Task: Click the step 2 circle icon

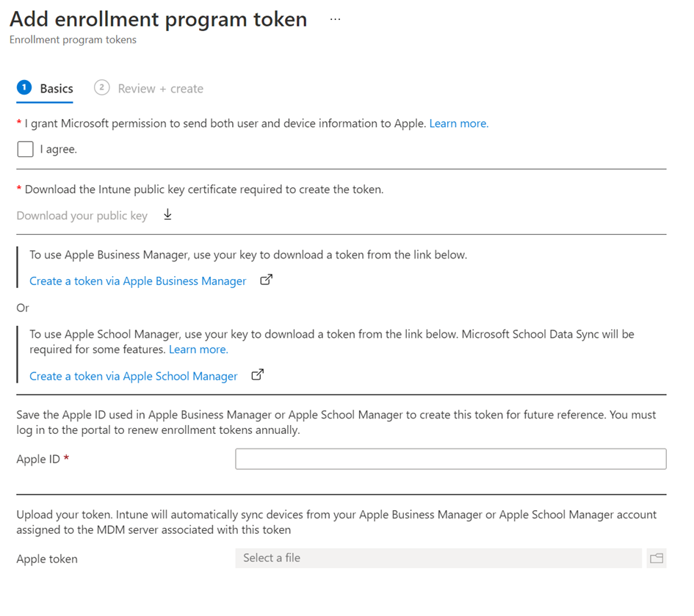Action: click(x=102, y=87)
